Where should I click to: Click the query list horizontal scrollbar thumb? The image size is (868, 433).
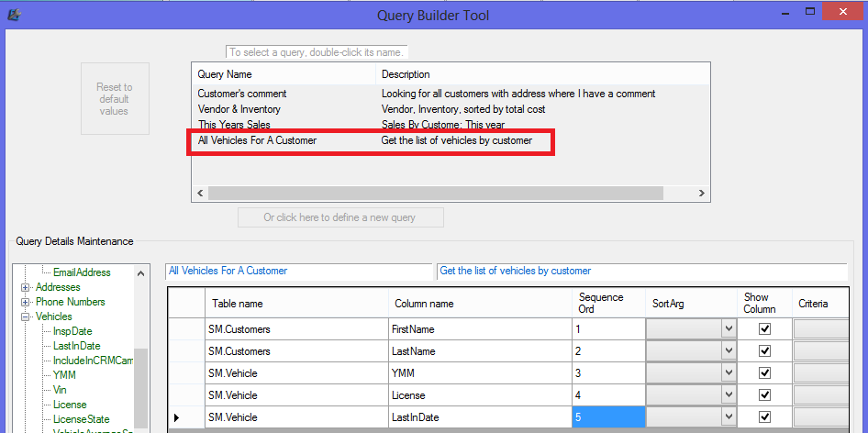(435, 194)
